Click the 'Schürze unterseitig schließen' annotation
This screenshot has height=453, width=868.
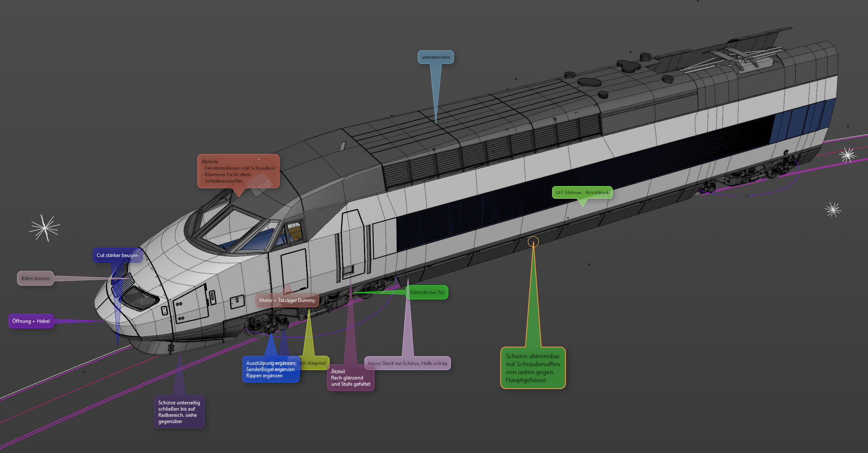point(179,412)
